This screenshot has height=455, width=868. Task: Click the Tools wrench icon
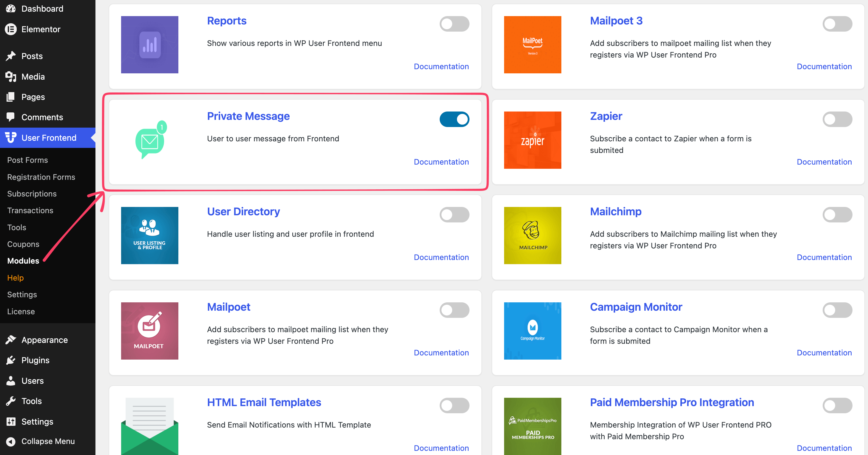(x=11, y=401)
